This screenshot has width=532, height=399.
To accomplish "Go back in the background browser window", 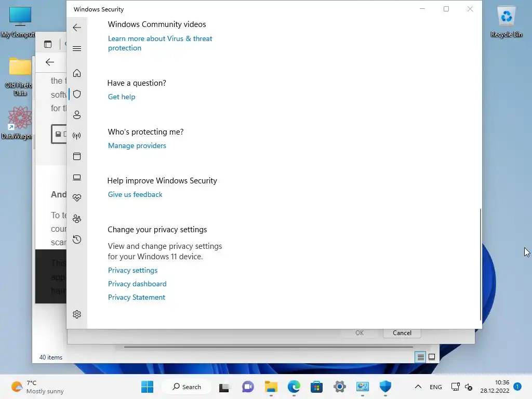I will [50, 62].
